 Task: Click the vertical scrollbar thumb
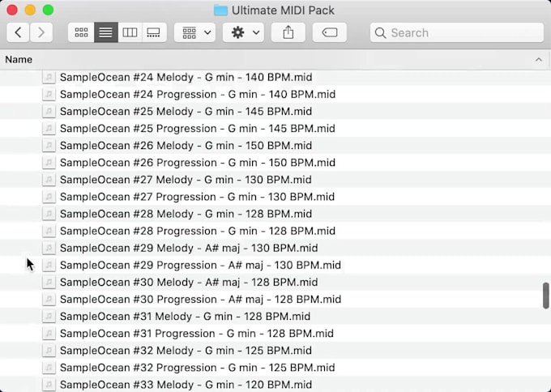(545, 296)
